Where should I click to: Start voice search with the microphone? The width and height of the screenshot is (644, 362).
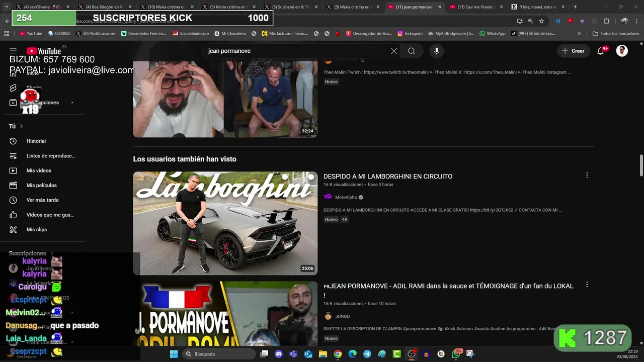point(437,51)
